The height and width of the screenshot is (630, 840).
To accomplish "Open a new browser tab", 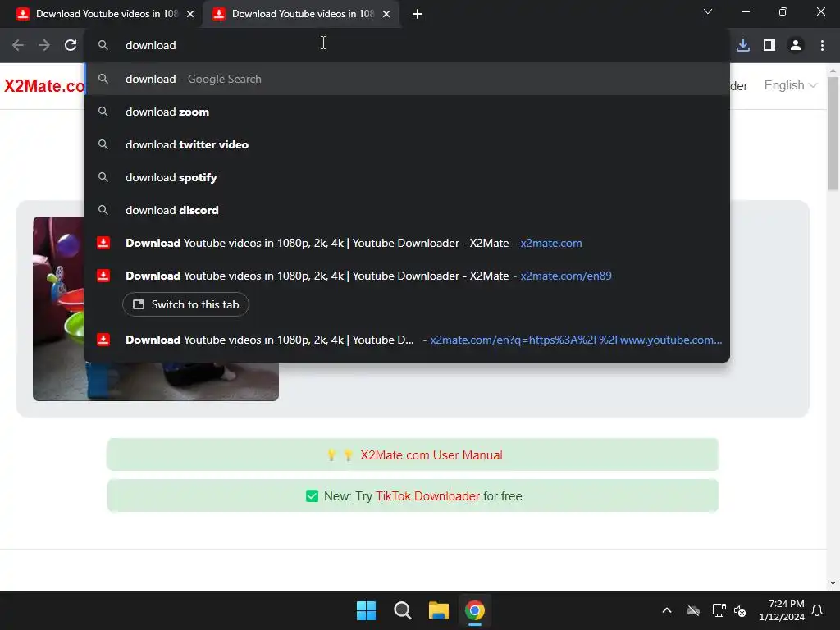I will coord(418,14).
